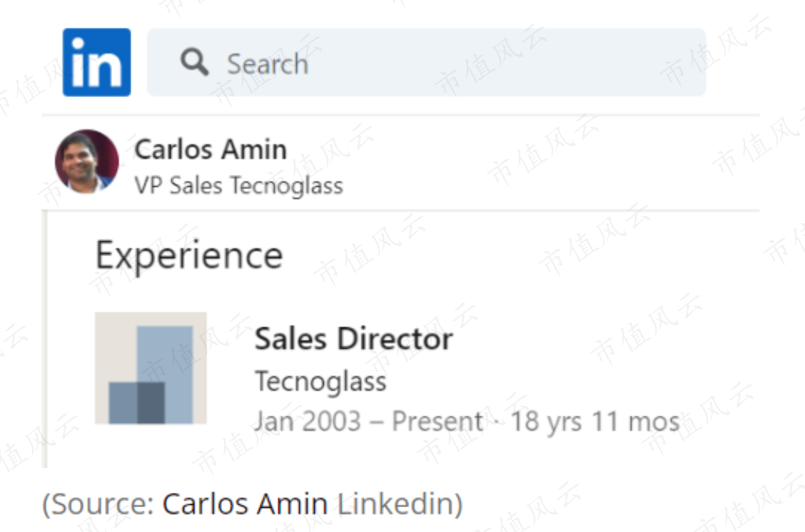Click the LinkedIn logo icon
This screenshot has width=805, height=532.
96,62
